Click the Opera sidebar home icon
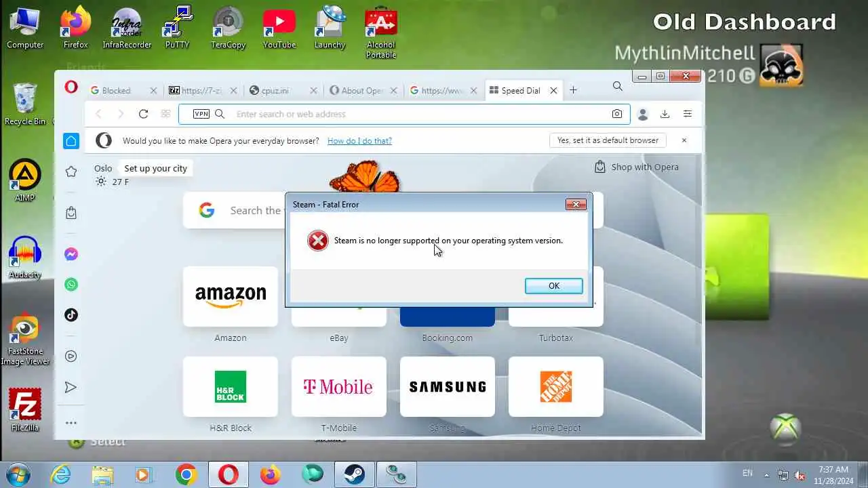Image resolution: width=868 pixels, height=488 pixels. (71, 141)
